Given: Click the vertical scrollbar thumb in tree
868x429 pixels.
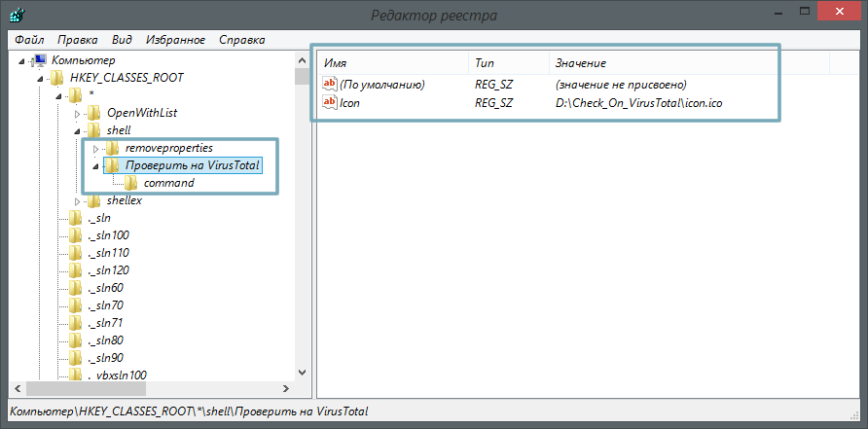Looking at the screenshot, I should 302,77.
